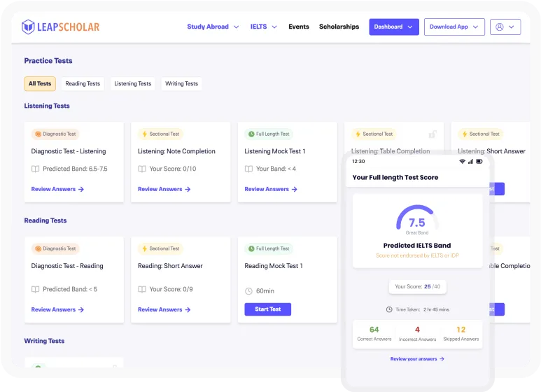Open Reading Mock Test 1 title

click(273, 266)
